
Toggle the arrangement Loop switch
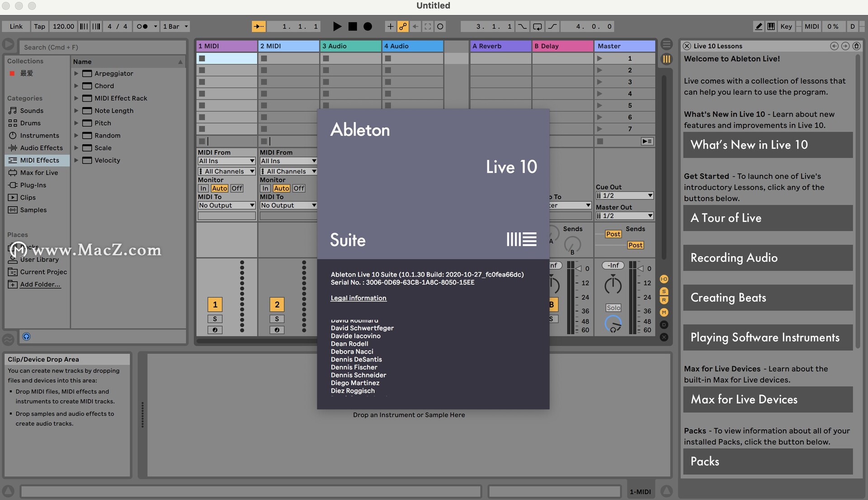537,26
